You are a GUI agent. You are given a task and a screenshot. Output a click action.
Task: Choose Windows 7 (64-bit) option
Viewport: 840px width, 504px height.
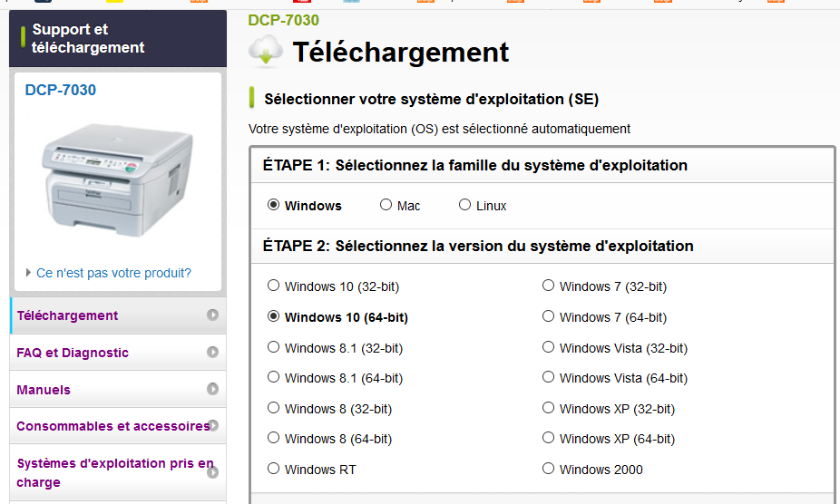(x=549, y=317)
